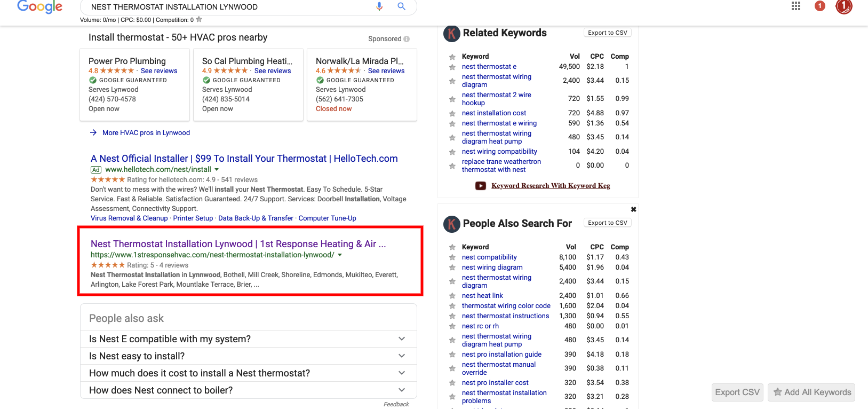Viewport: 868px width, 409px height.
Task: Star keyword 'replace trane weathertron thermostat with nest'
Action: [452, 166]
